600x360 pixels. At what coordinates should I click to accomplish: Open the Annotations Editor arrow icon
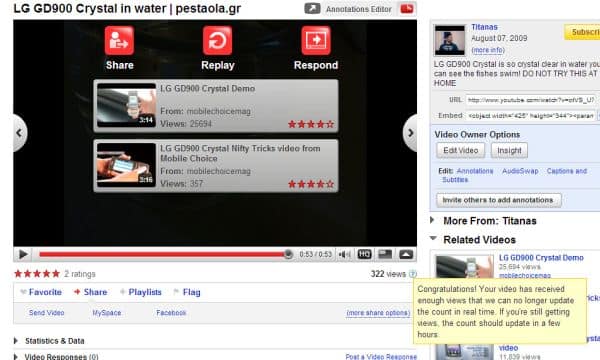[x=312, y=8]
